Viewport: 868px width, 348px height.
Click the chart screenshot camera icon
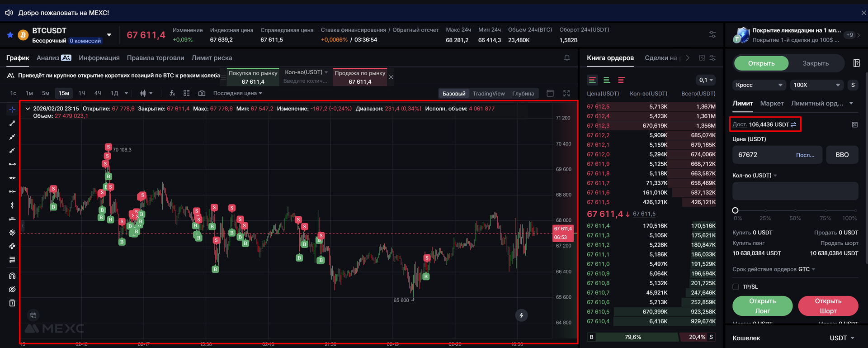click(x=202, y=93)
